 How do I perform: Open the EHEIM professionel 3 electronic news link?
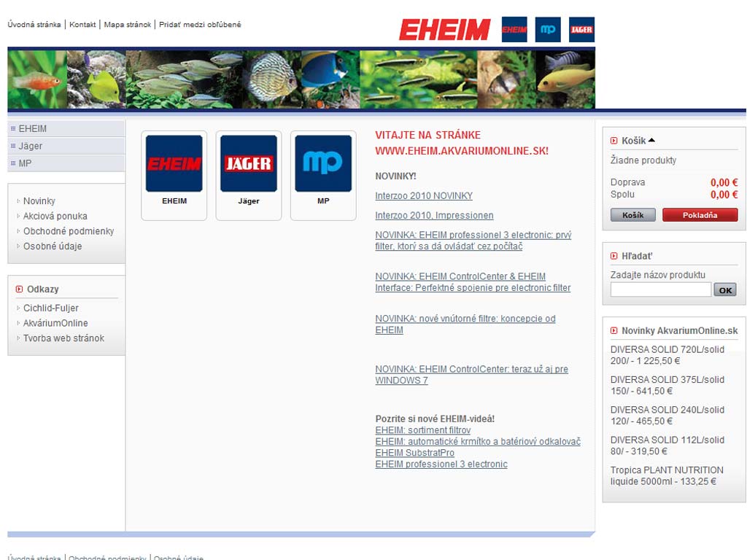(x=473, y=241)
